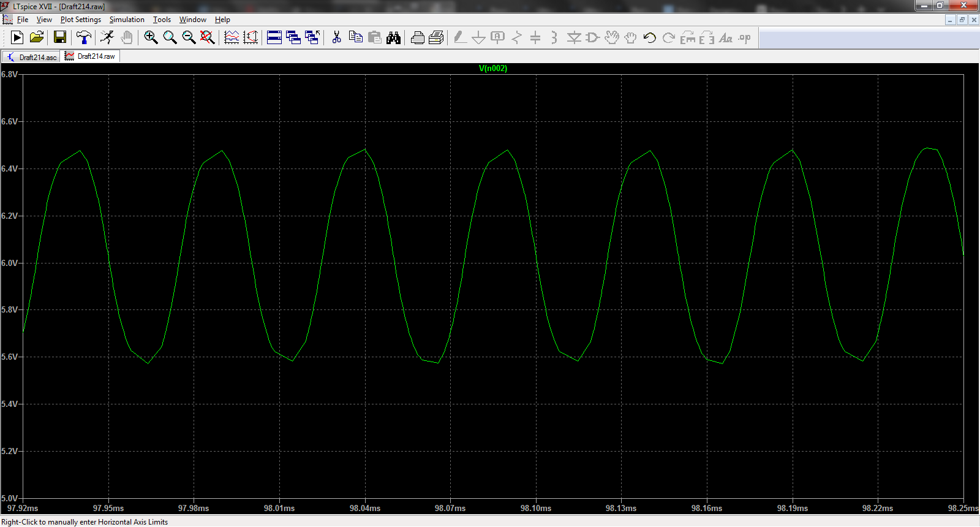Open the View menu
The height and width of the screenshot is (527, 980).
pos(44,20)
